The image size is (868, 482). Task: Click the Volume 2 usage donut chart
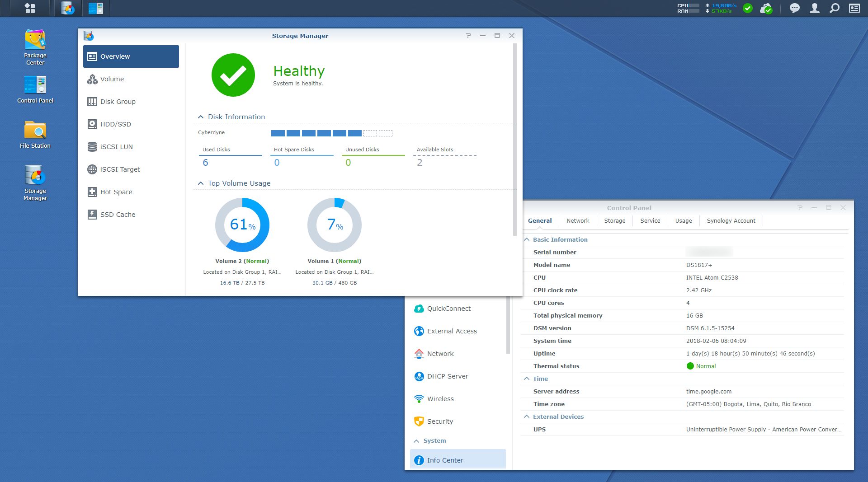click(242, 225)
